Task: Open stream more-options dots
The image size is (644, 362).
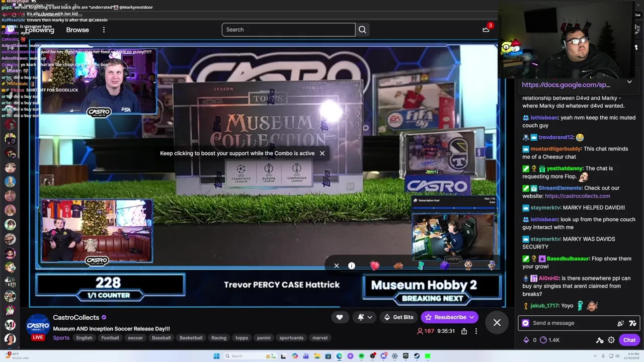Action: 476,331
